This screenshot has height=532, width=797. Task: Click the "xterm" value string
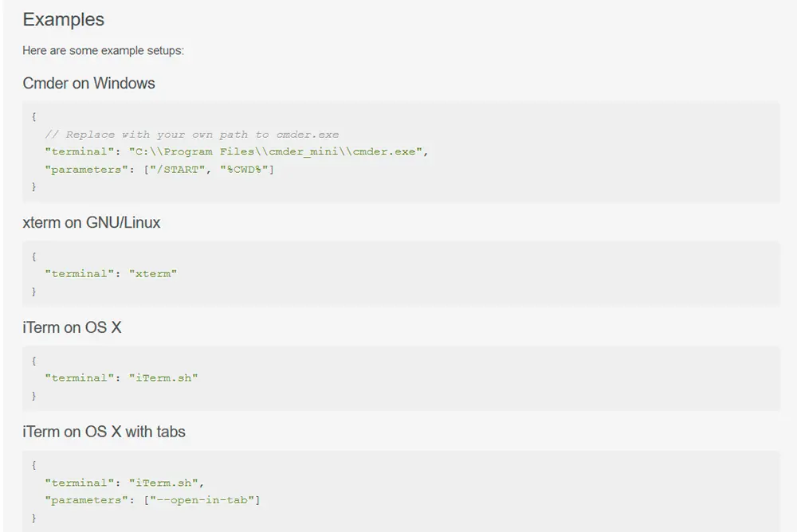point(153,273)
